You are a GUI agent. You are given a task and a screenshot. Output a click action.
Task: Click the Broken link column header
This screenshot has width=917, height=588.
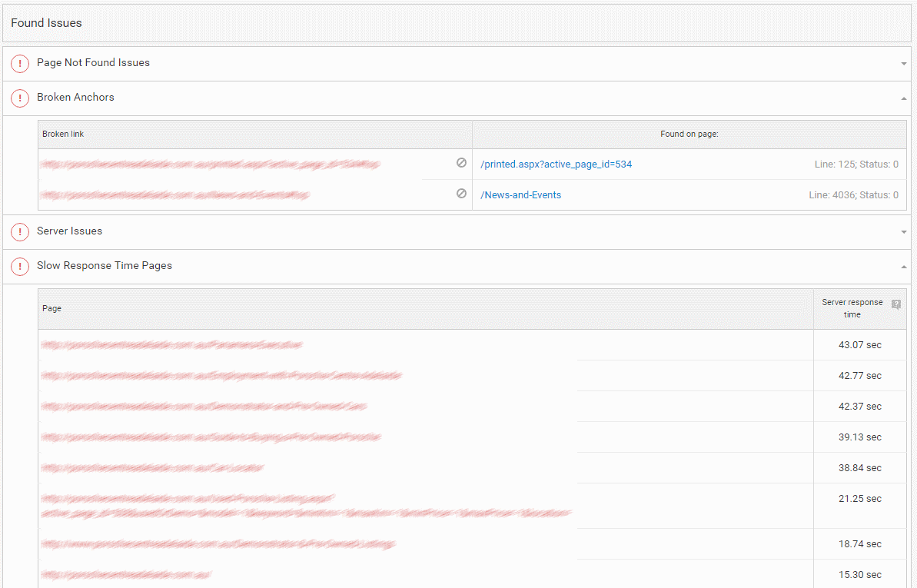click(63, 134)
